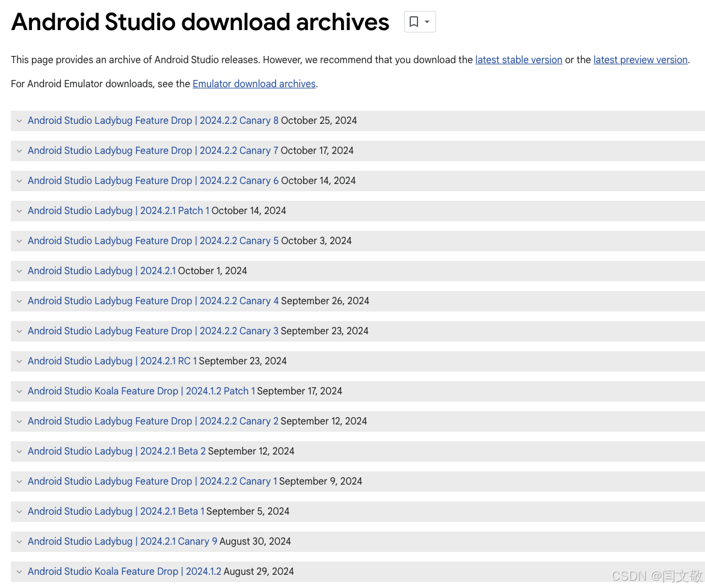Click the date text September 5, 2024
This screenshot has height=588, width=705.
(248, 512)
